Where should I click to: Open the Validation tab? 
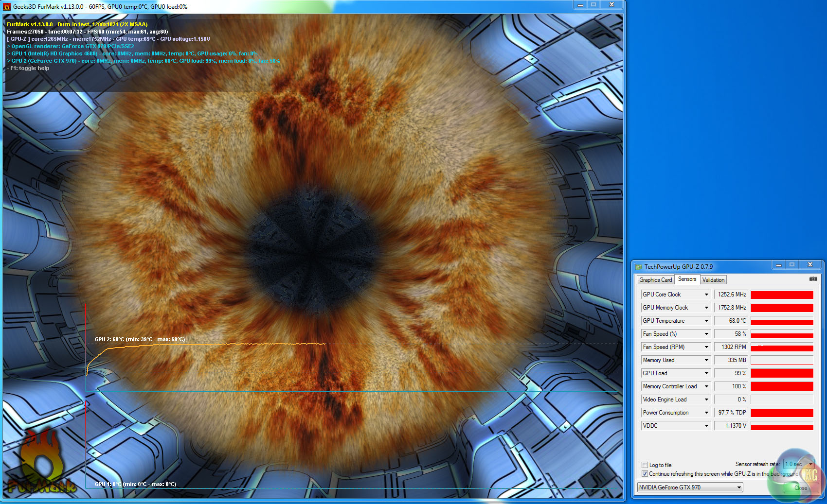pyautogui.click(x=713, y=280)
